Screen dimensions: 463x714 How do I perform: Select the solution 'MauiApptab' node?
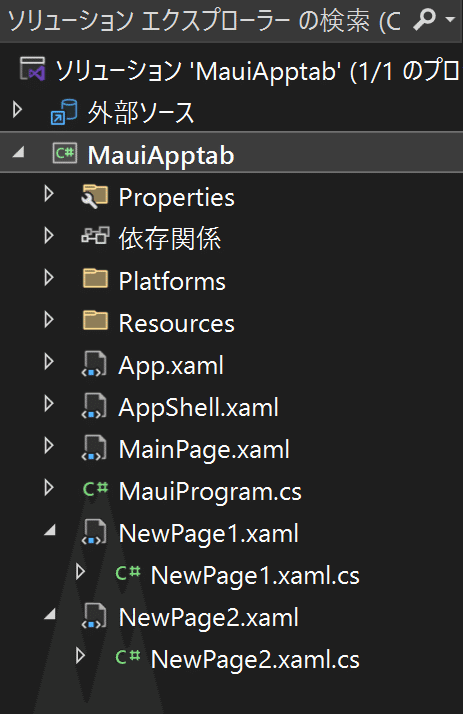[x=257, y=71]
